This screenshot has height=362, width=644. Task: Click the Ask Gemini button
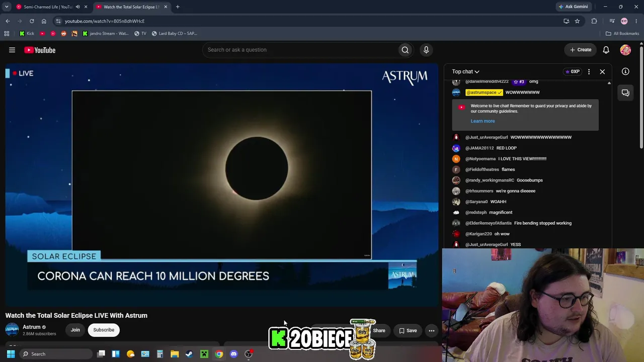573,7
